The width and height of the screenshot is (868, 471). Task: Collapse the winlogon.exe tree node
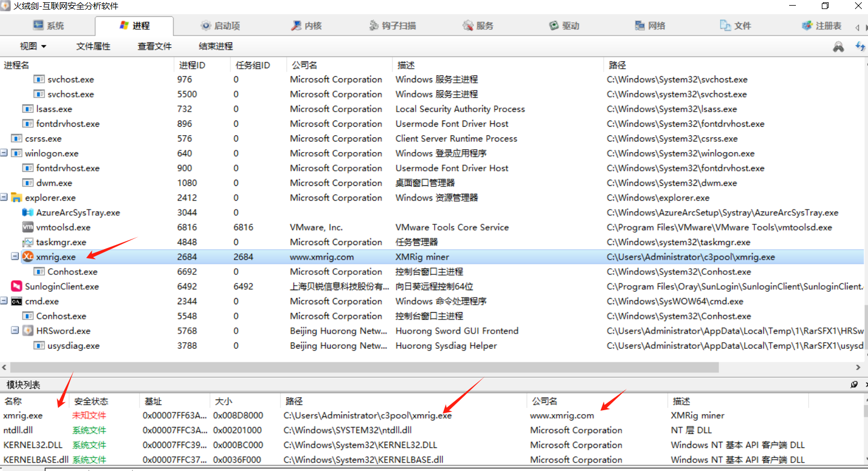[4, 153]
